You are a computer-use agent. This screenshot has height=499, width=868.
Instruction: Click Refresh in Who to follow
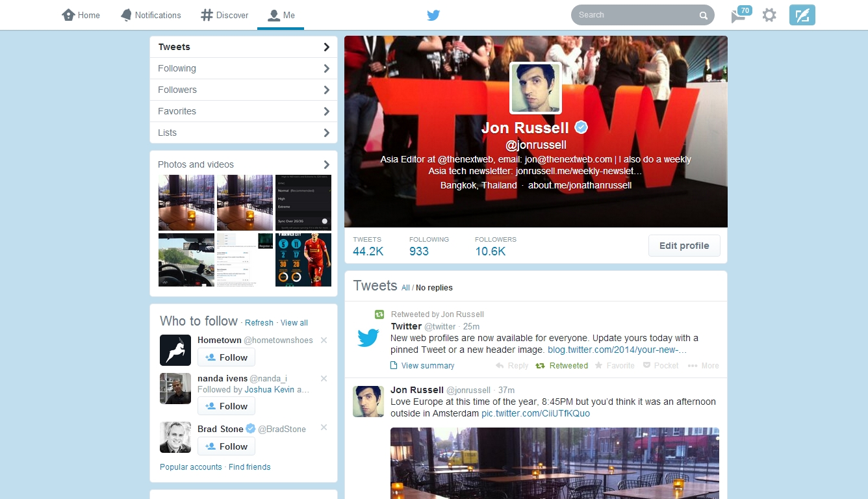click(x=259, y=323)
